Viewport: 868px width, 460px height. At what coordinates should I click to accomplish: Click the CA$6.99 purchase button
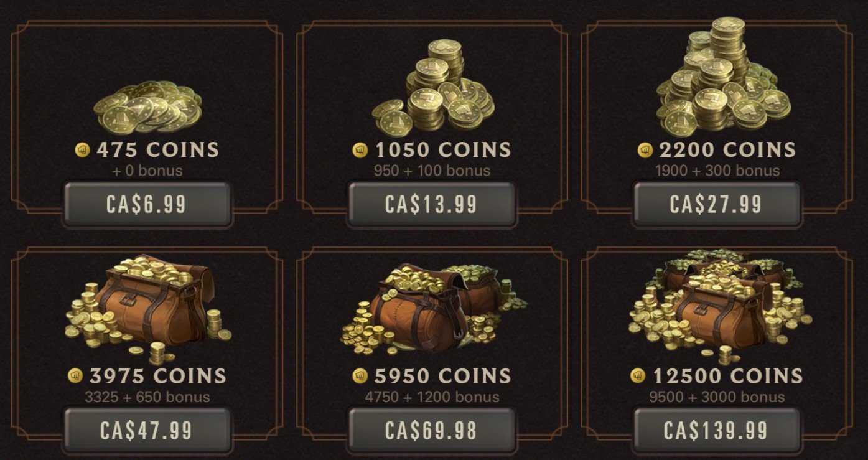point(147,204)
